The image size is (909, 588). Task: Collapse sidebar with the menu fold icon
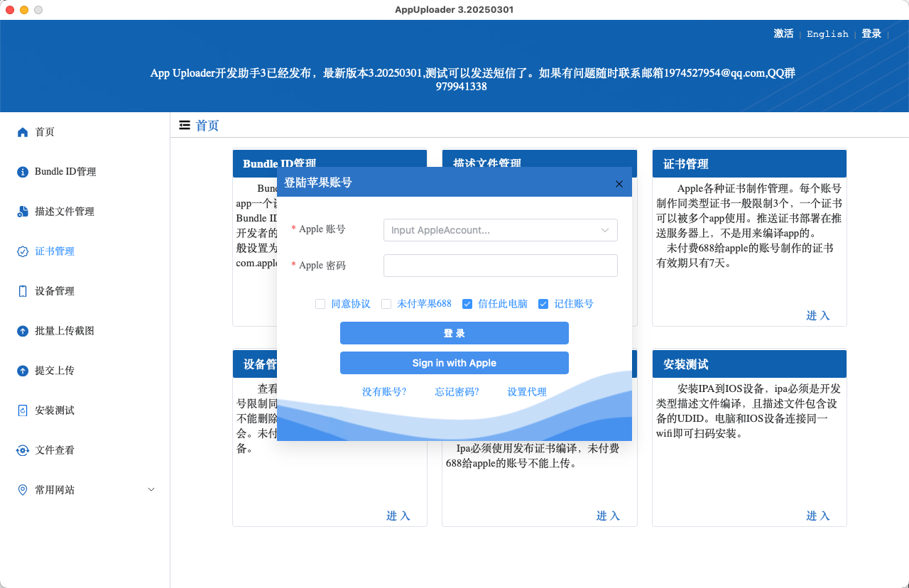(x=185, y=125)
